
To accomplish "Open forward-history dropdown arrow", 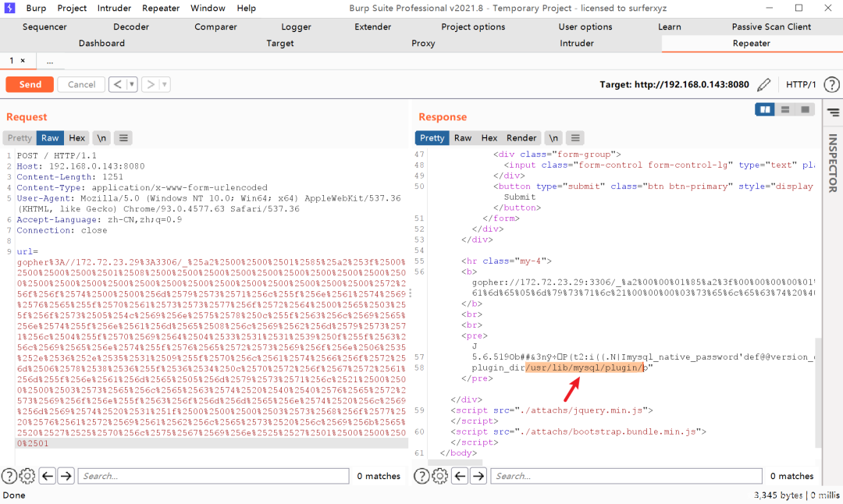I will click(165, 84).
